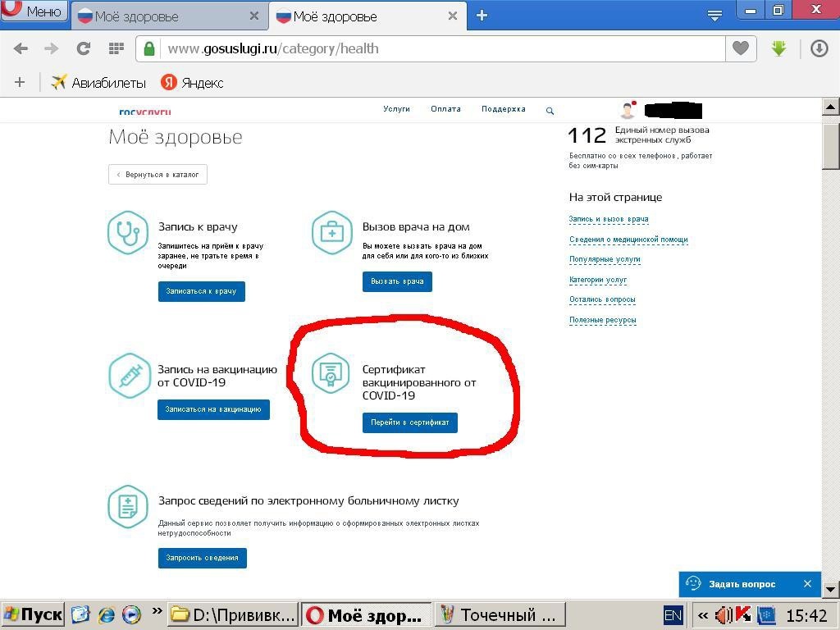Collapse the system tray with the « arrow
This screenshot has height=630, width=840.
pos(701,614)
